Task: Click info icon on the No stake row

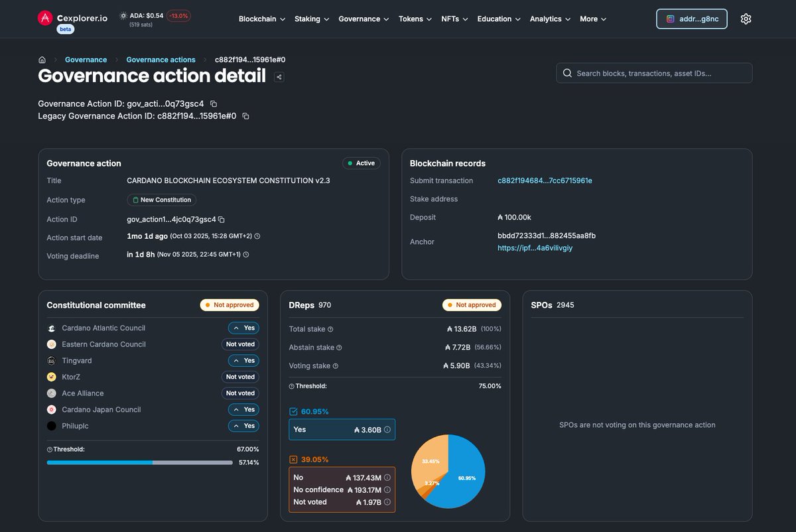Action: click(x=387, y=478)
